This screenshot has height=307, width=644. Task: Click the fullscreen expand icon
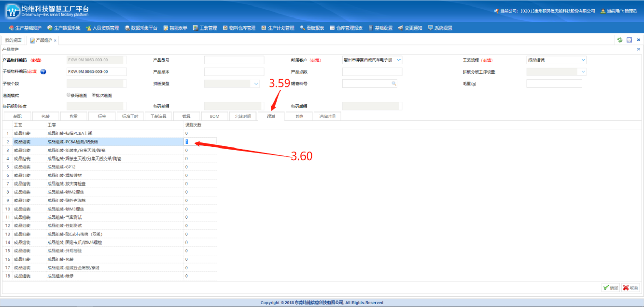[x=629, y=40]
